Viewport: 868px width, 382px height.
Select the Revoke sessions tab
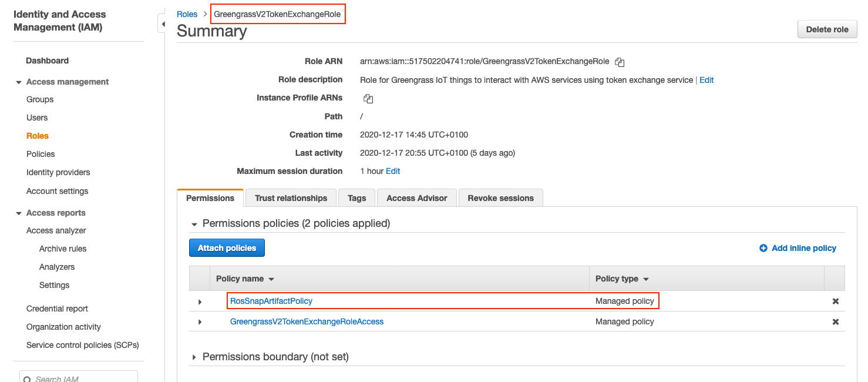pos(500,198)
